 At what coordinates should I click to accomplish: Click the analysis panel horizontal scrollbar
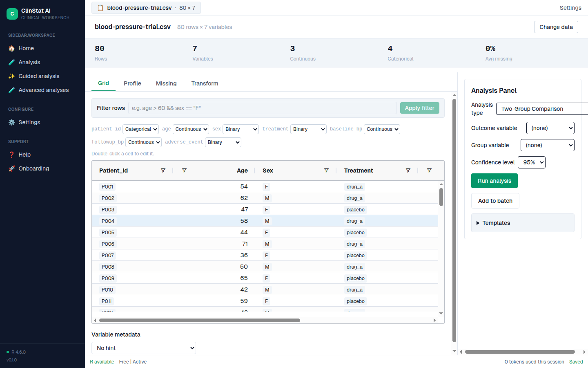tap(520, 352)
